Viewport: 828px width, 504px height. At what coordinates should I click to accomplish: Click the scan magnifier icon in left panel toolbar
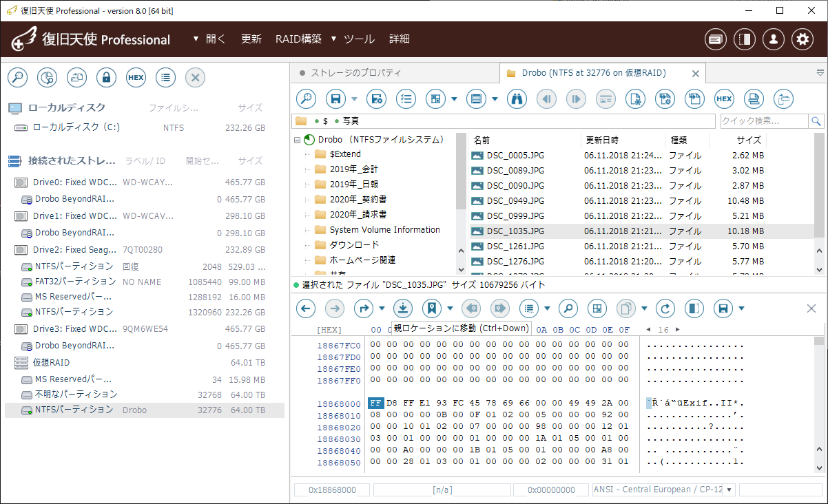pyautogui.click(x=17, y=78)
